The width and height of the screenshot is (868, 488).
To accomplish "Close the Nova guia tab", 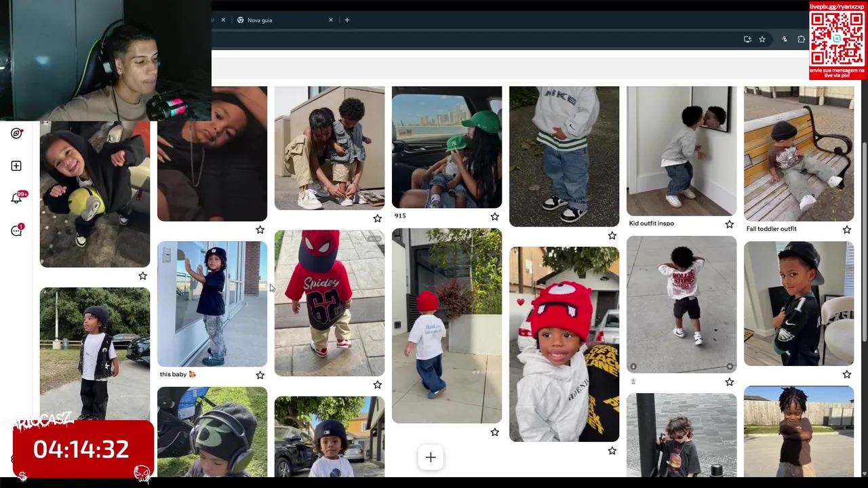I will click(331, 20).
